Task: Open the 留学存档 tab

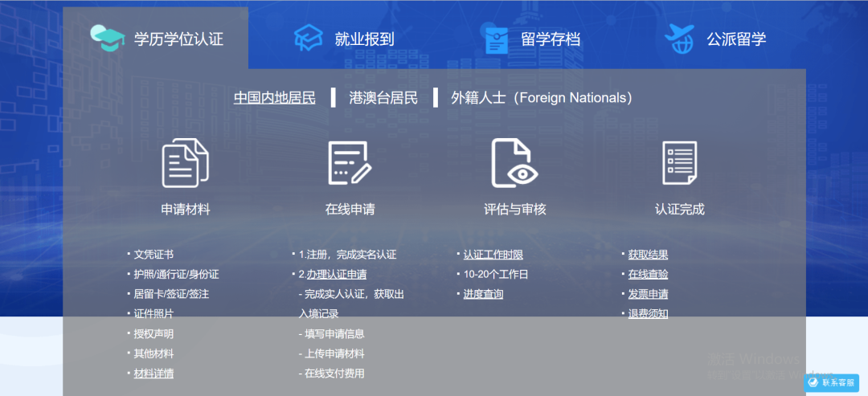Action: point(550,39)
